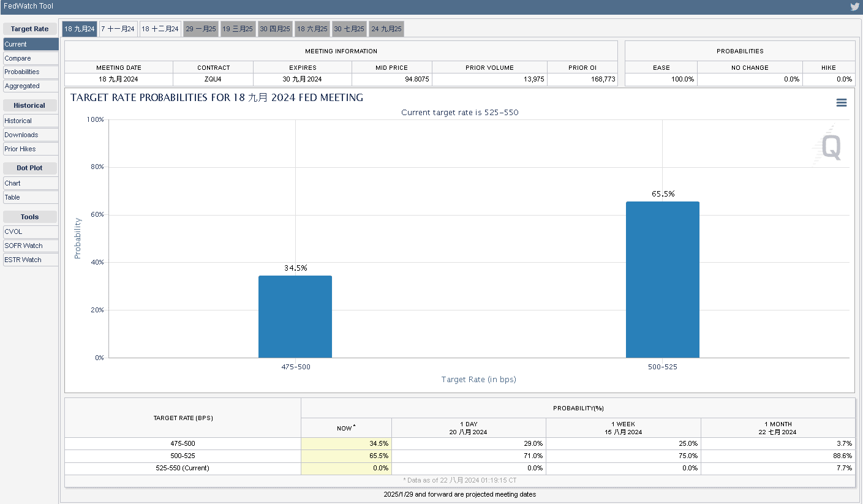Viewport: 863px width, 504px height.
Task: Click the NOW cell showing 65.5%
Action: point(346,456)
